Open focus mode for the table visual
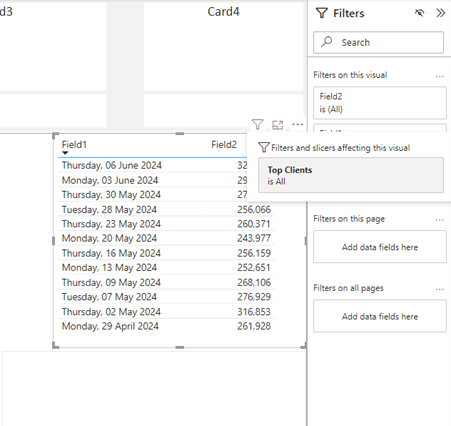This screenshot has width=451, height=426. tap(277, 125)
